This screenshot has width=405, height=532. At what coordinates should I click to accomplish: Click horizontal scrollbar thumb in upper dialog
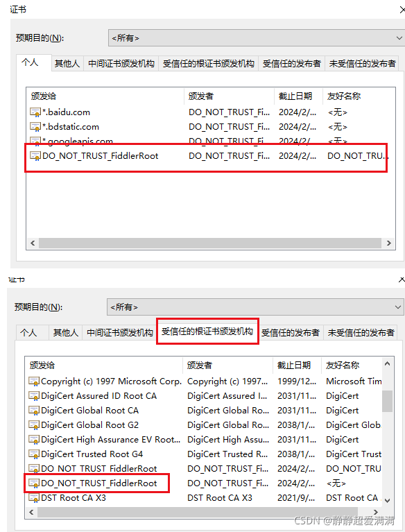[210, 243]
